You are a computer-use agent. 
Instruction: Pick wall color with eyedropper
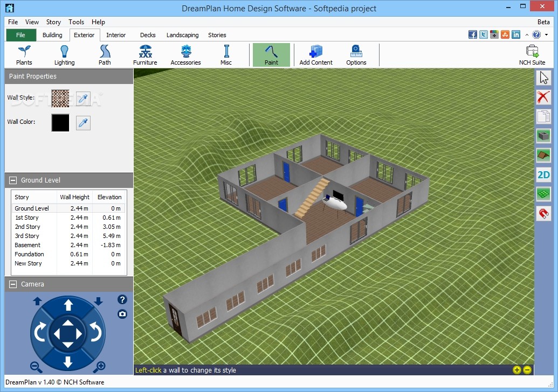click(83, 123)
